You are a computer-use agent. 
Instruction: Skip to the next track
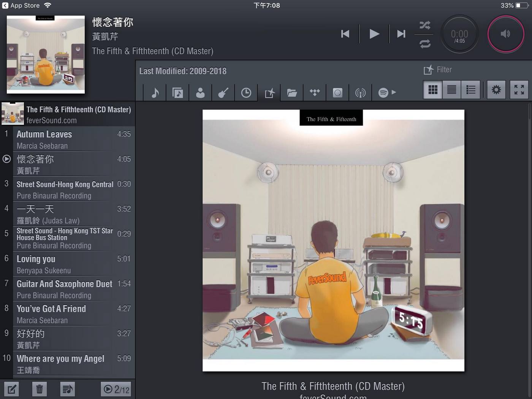401,34
